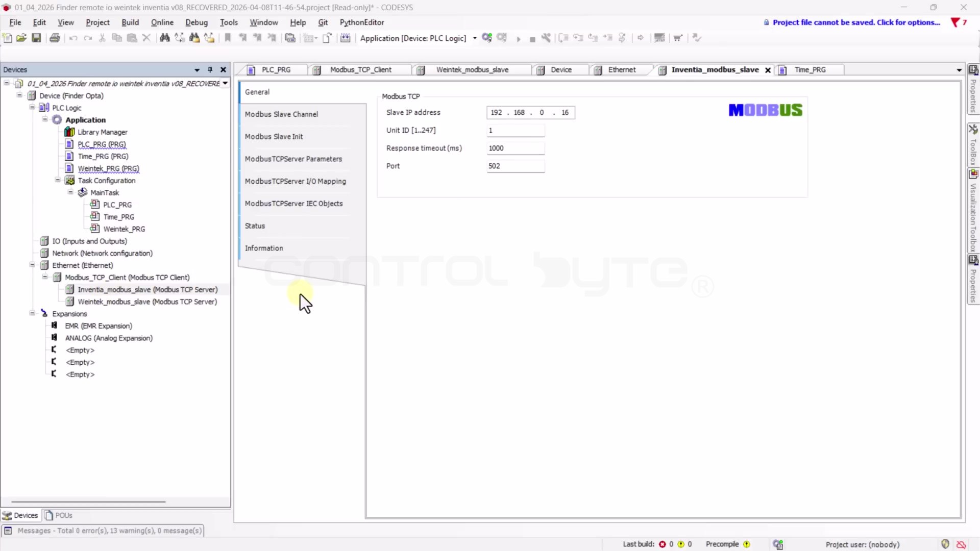Open the File menu
The width and height of the screenshot is (980, 551).
tap(15, 22)
